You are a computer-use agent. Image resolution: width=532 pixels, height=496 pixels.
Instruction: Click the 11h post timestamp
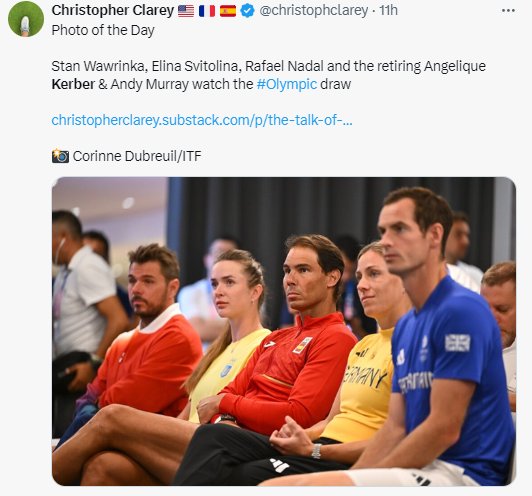[388, 11]
